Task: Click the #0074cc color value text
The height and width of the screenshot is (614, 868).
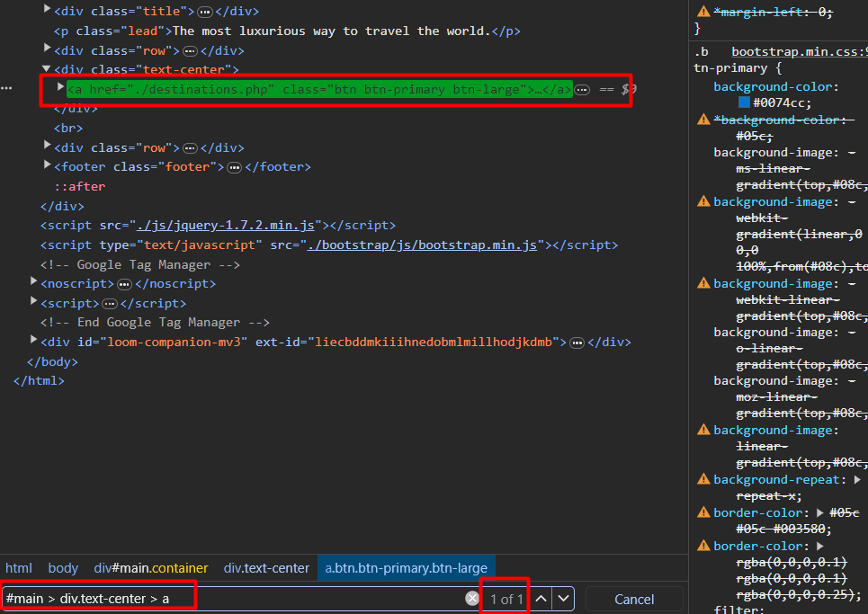Action: coord(781,102)
